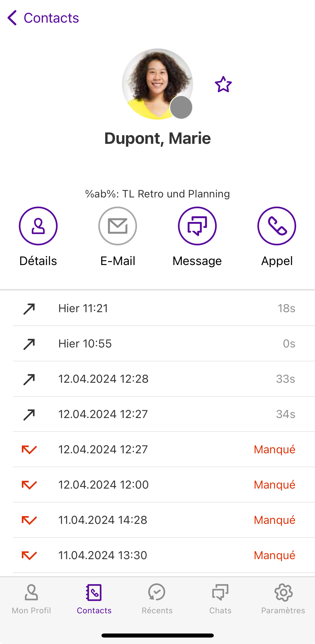Tap the back chevron to Contacts

click(x=12, y=18)
